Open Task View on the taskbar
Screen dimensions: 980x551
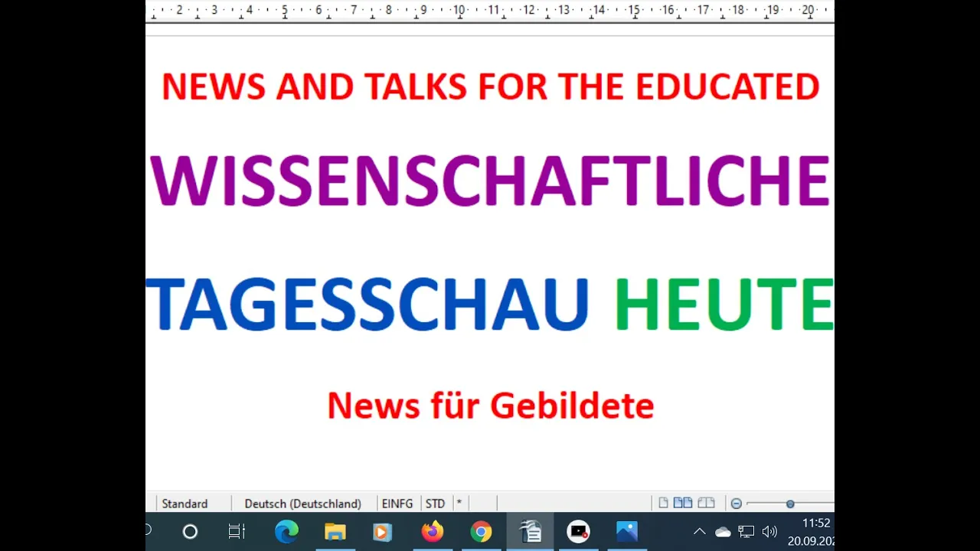click(237, 531)
